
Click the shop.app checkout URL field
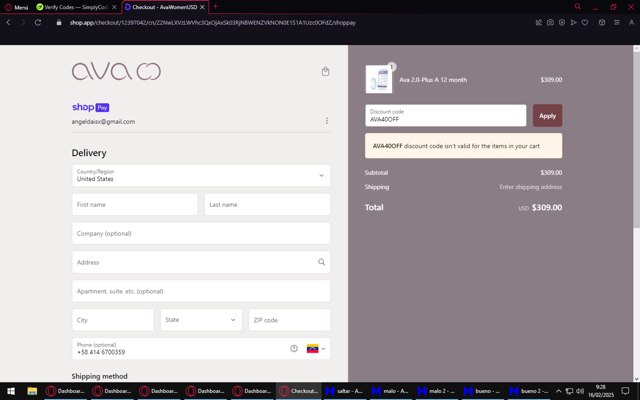pos(212,22)
